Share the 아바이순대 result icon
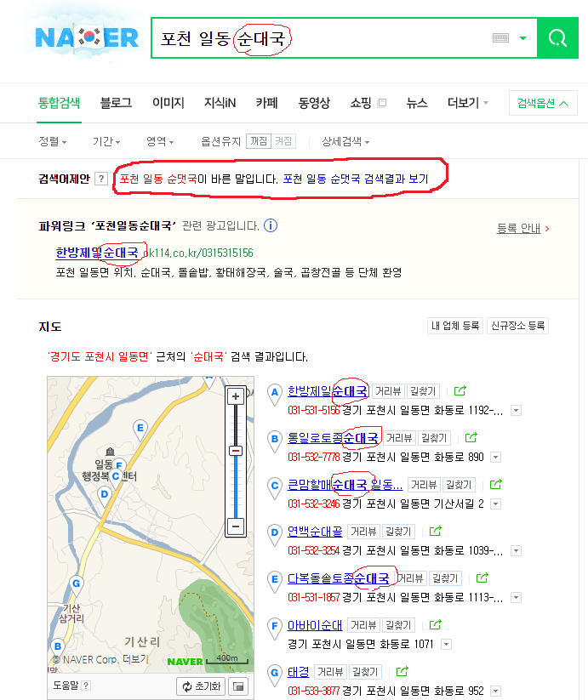This screenshot has height=700, width=588. pyautogui.click(x=436, y=625)
